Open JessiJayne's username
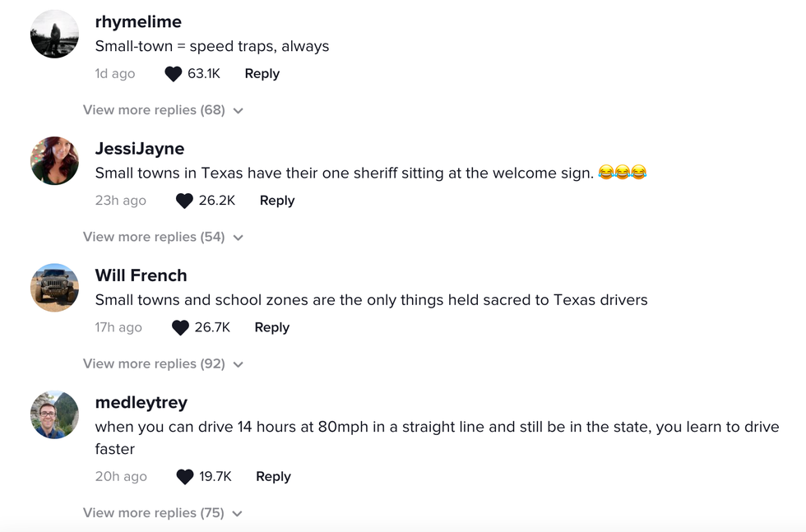The image size is (806, 532). (138, 148)
